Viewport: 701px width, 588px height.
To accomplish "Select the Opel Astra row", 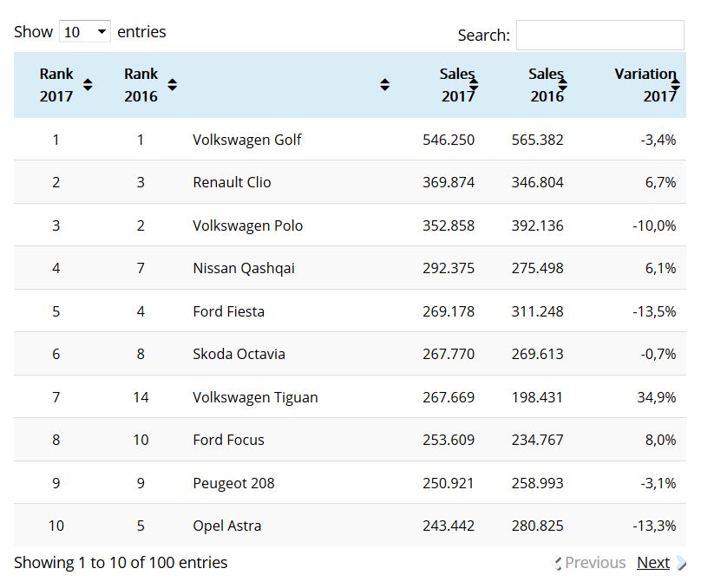I will click(x=226, y=526).
